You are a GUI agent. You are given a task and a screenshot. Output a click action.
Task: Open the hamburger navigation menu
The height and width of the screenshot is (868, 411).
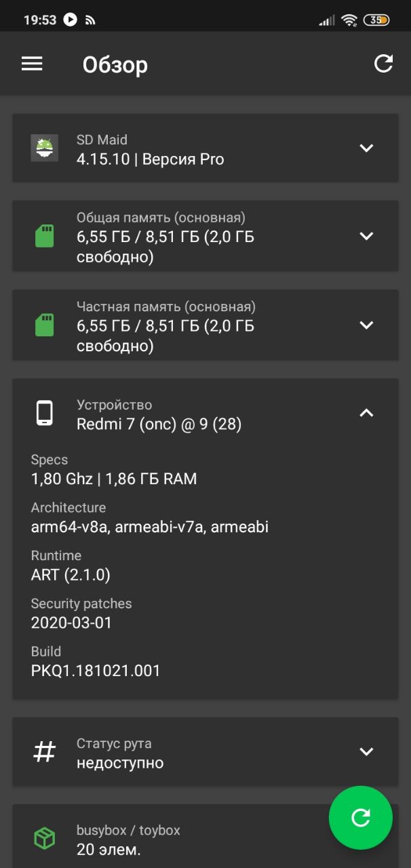[32, 64]
